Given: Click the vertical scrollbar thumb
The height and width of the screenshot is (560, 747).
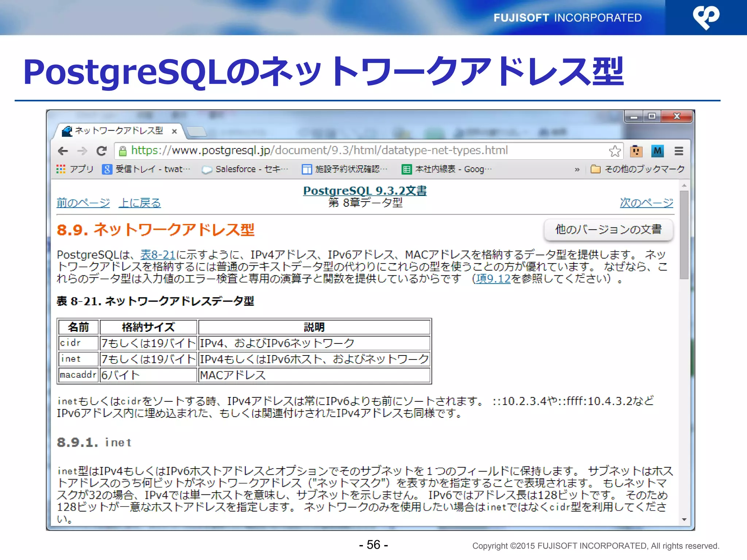Looking at the screenshot, I should pos(684,234).
